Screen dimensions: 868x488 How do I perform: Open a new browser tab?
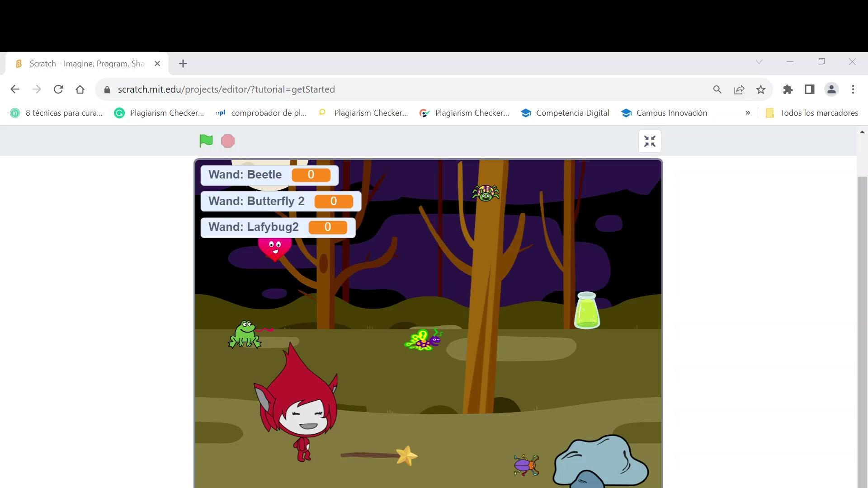[183, 64]
